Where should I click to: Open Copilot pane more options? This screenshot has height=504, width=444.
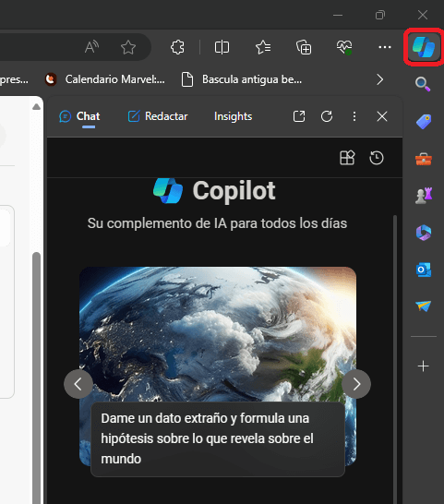click(x=354, y=116)
